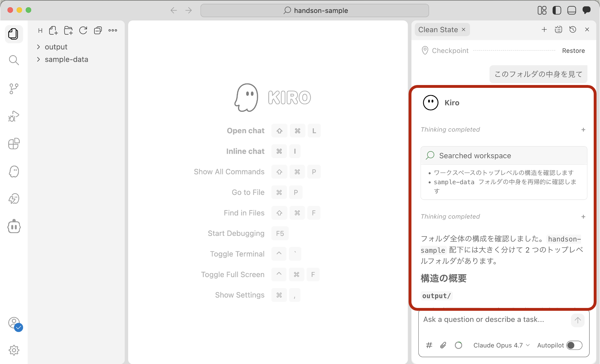Toggle the Autopilot switch
Screen dimensions: 600x364
tap(574, 345)
